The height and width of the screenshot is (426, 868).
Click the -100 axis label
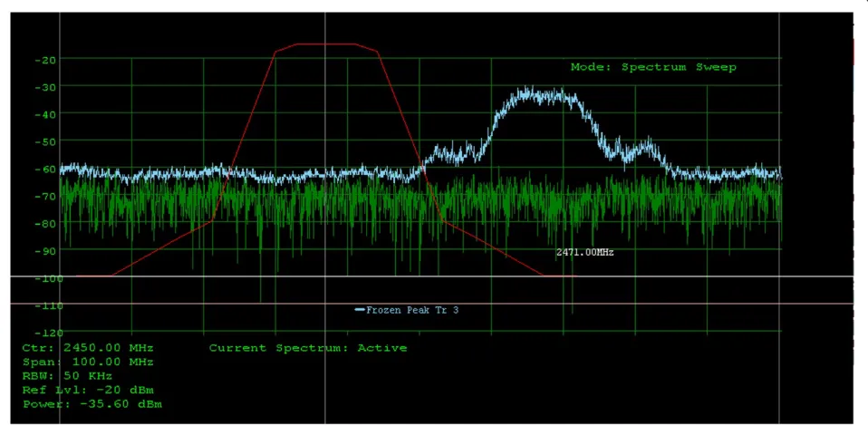click(49, 278)
